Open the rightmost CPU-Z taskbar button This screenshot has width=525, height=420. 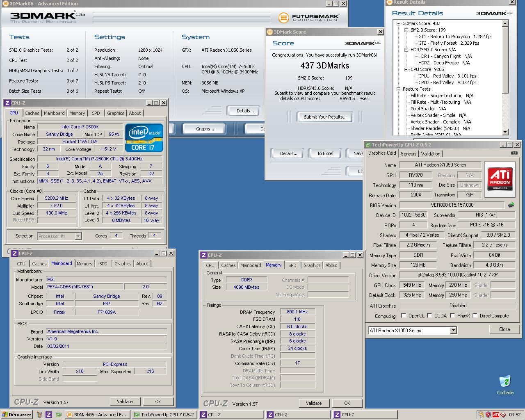click(365, 415)
